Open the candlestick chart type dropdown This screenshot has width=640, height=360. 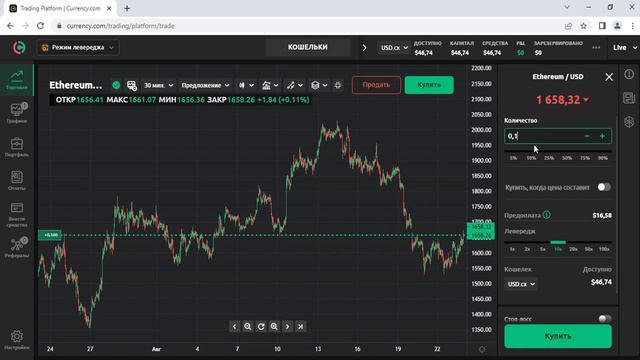point(246,85)
